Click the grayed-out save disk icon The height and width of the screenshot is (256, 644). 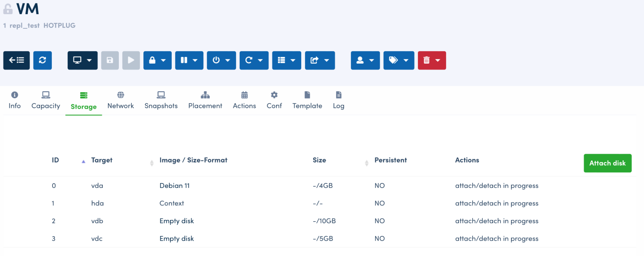pos(110,60)
